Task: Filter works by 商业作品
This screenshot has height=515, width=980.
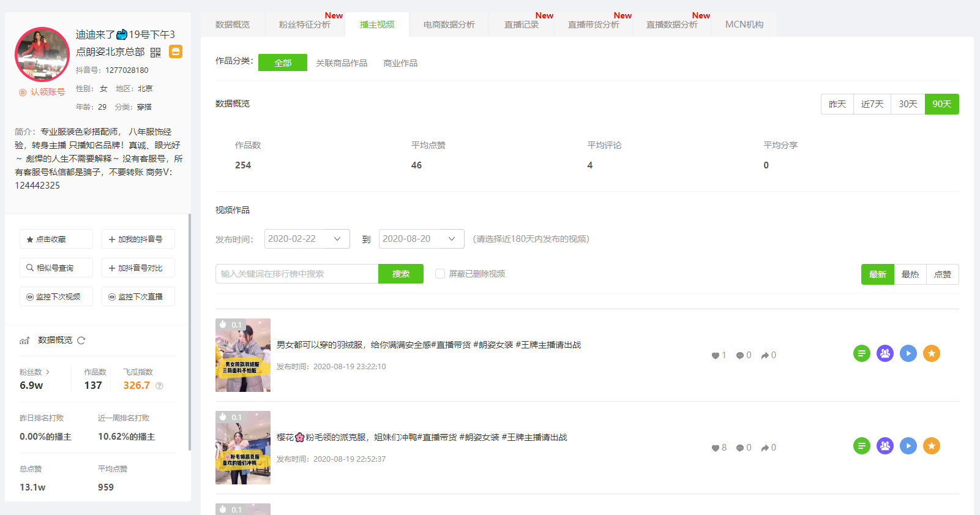Action: pos(400,63)
